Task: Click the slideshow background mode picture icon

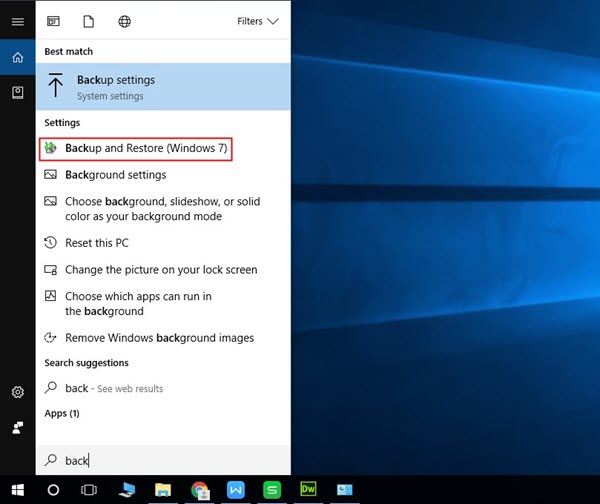Action: 51,201
